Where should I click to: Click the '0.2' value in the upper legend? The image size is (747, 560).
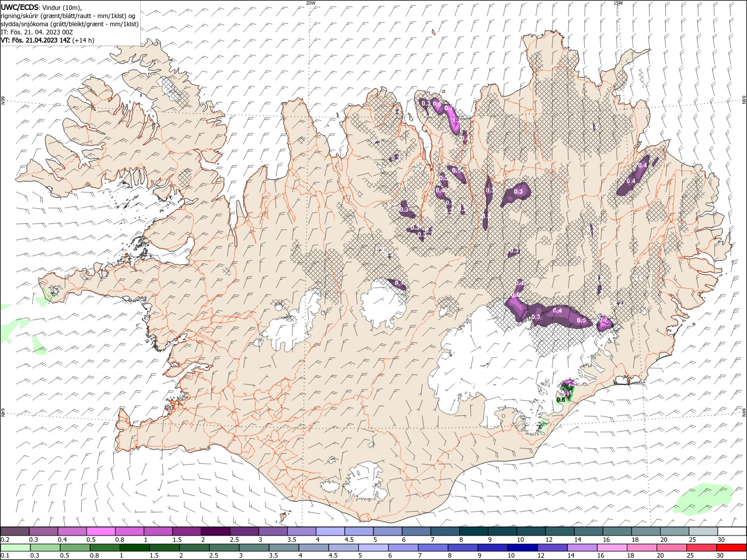pyautogui.click(x=5, y=540)
